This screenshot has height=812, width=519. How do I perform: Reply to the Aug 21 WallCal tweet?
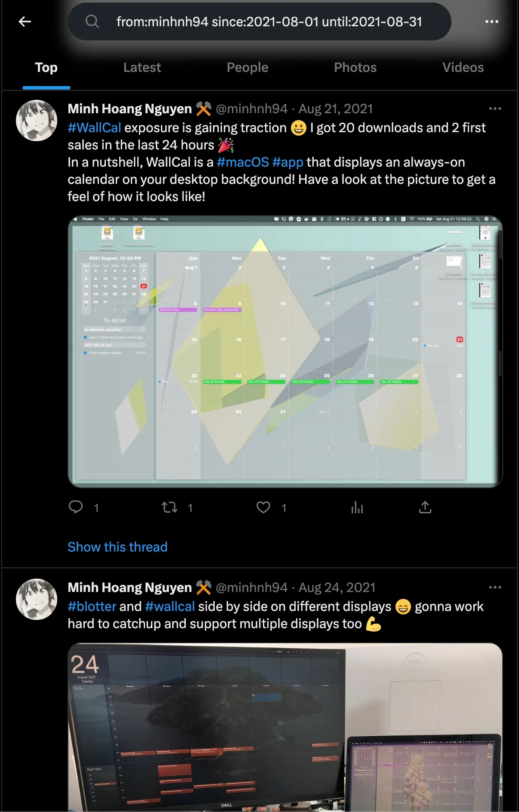(76, 507)
